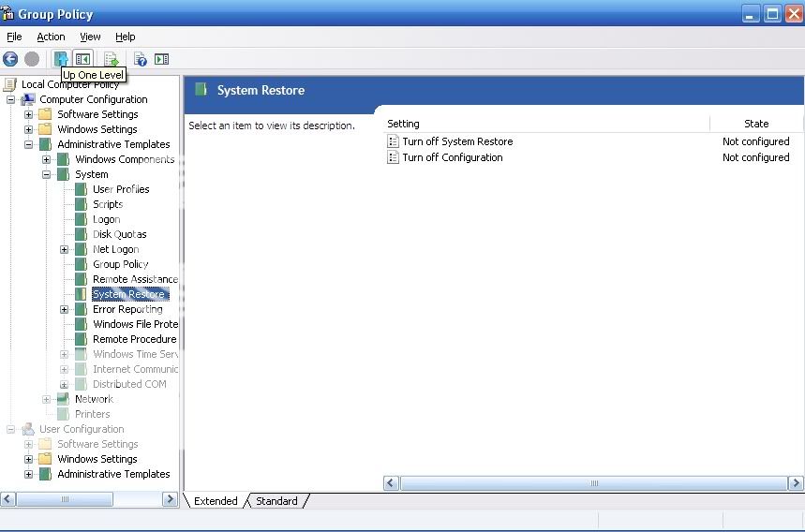Click tree pane scroll right arrow
Image resolution: width=805 pixels, height=532 pixels.
[x=170, y=498]
